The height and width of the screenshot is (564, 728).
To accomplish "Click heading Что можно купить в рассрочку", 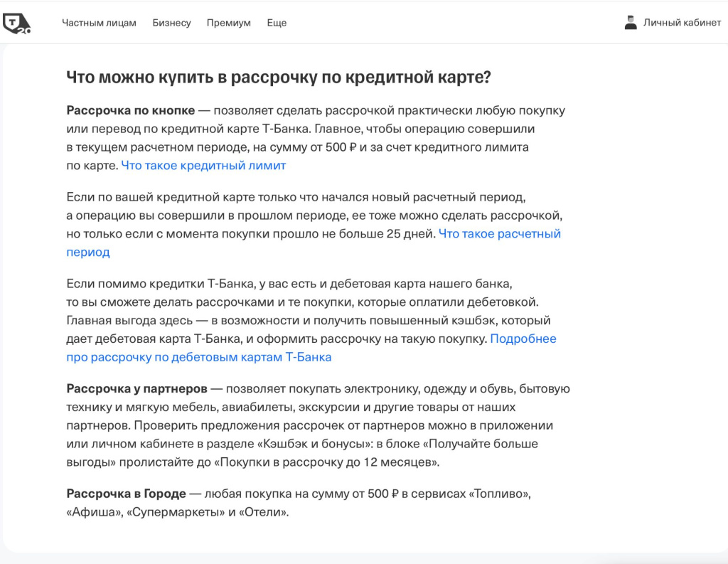I will (279, 77).
